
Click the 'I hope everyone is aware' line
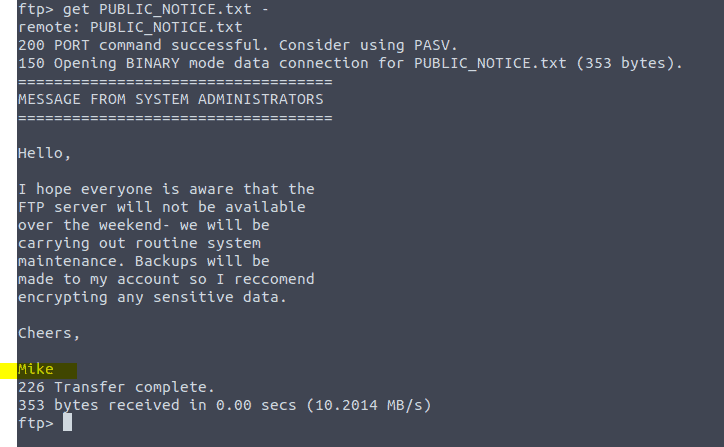click(166, 189)
